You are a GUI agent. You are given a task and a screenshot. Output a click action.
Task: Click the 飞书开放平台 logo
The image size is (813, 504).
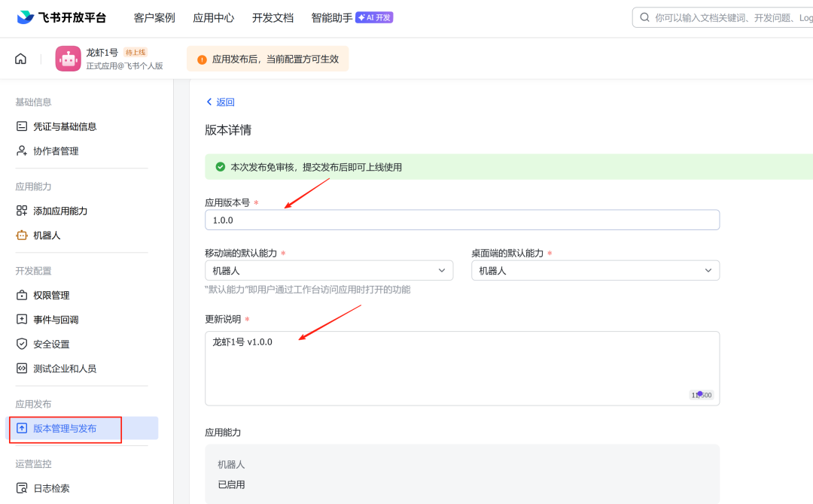(x=62, y=17)
